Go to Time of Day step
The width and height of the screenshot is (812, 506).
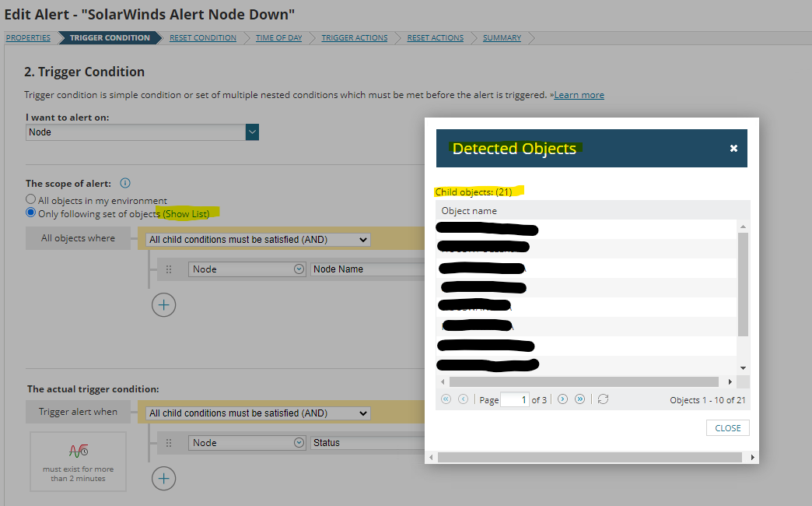[278, 38]
